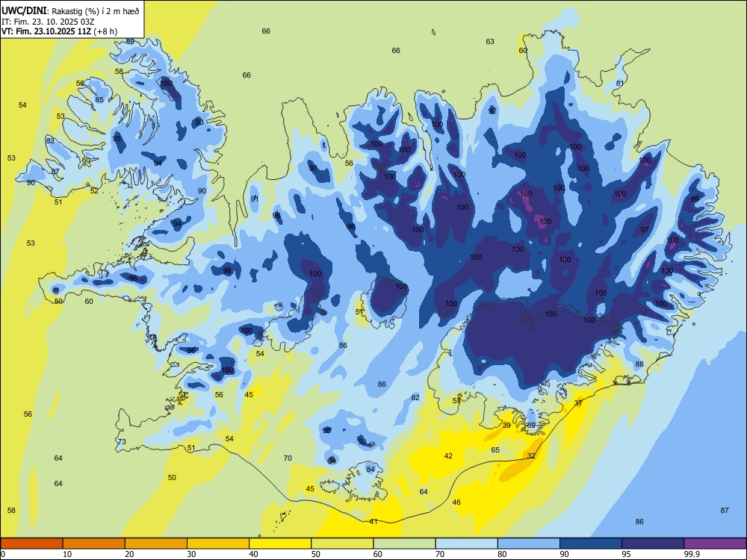Select the 90–95 dark blue legend swatch
The width and height of the screenshot is (747, 560).
(x=591, y=544)
